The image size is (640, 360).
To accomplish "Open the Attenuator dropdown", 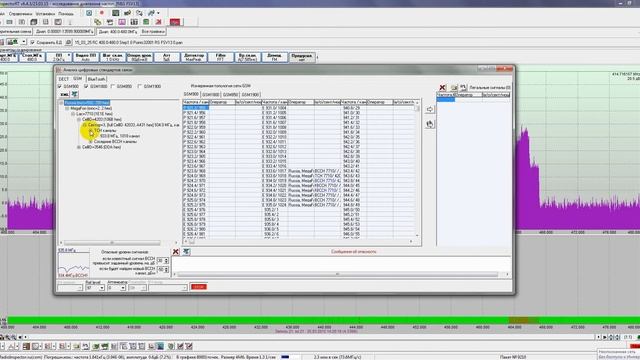I will [122, 288].
